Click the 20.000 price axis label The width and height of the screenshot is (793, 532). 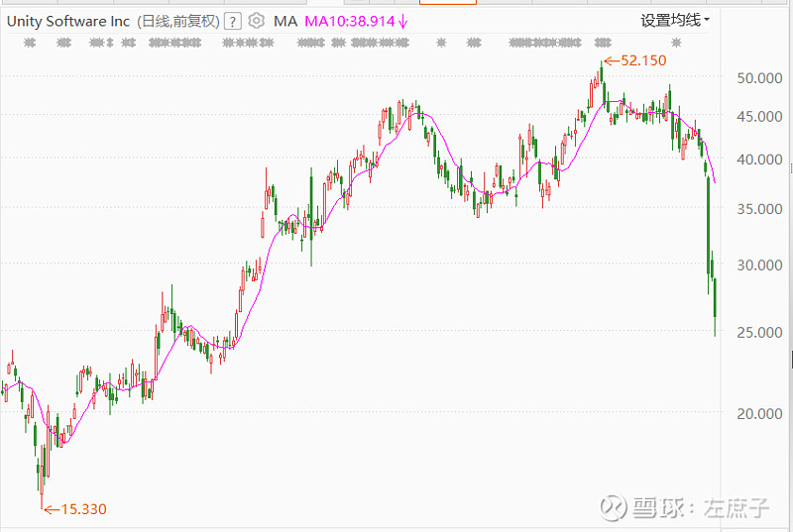[x=759, y=414]
